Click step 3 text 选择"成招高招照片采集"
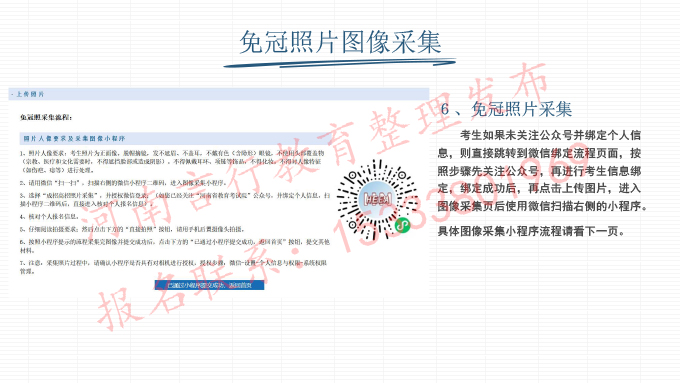680x383 pixels. pyautogui.click(x=175, y=200)
